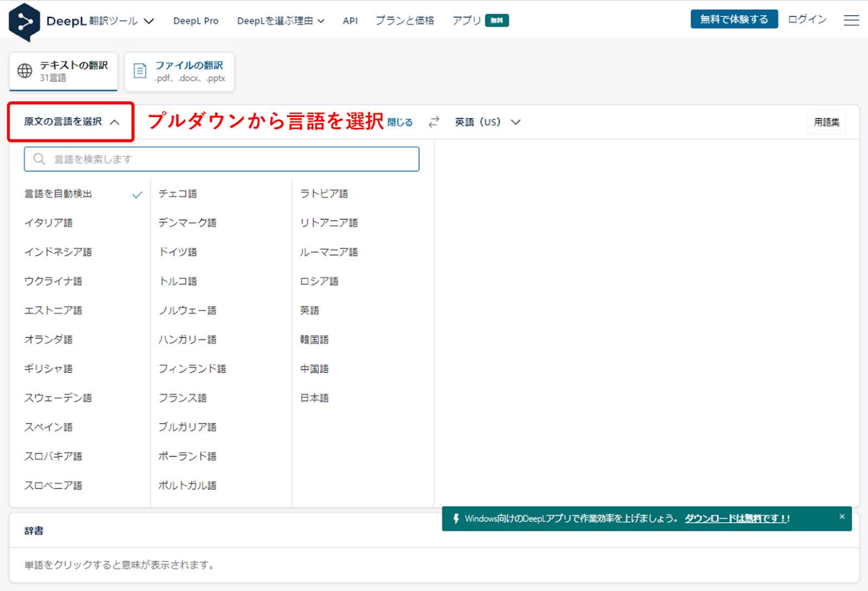The height and width of the screenshot is (591, 868).
Task: Select ハンガリー語 from the list
Action: [187, 340]
